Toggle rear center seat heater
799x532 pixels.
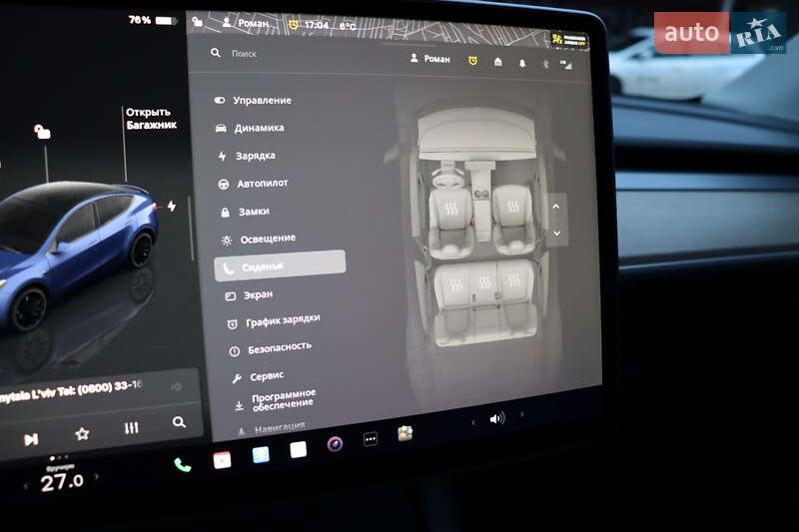[484, 282]
